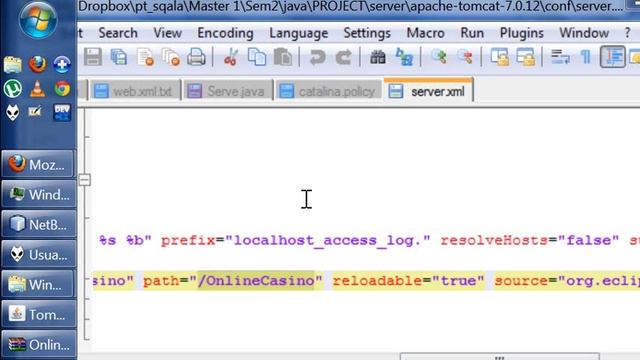Zoom out using the toolbar magnifier
640x360 pixels.
pos(465,57)
